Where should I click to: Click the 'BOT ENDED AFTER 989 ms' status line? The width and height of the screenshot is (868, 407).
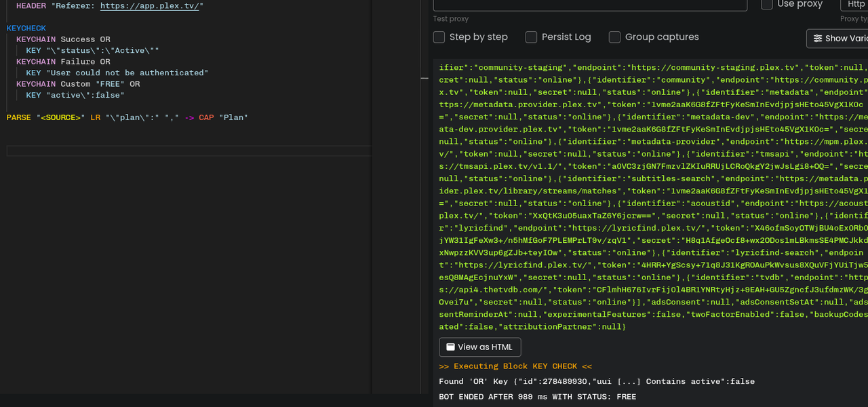538,397
